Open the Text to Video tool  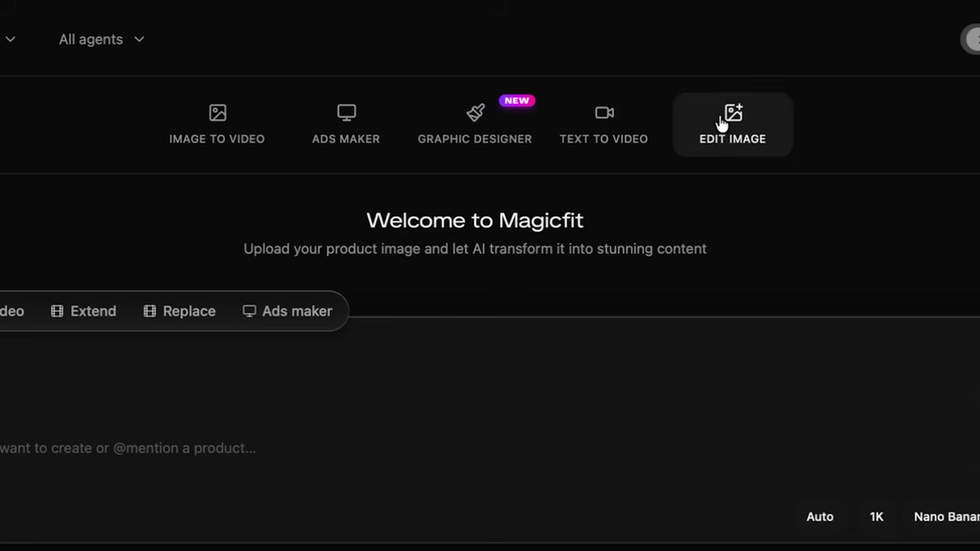[x=604, y=123]
